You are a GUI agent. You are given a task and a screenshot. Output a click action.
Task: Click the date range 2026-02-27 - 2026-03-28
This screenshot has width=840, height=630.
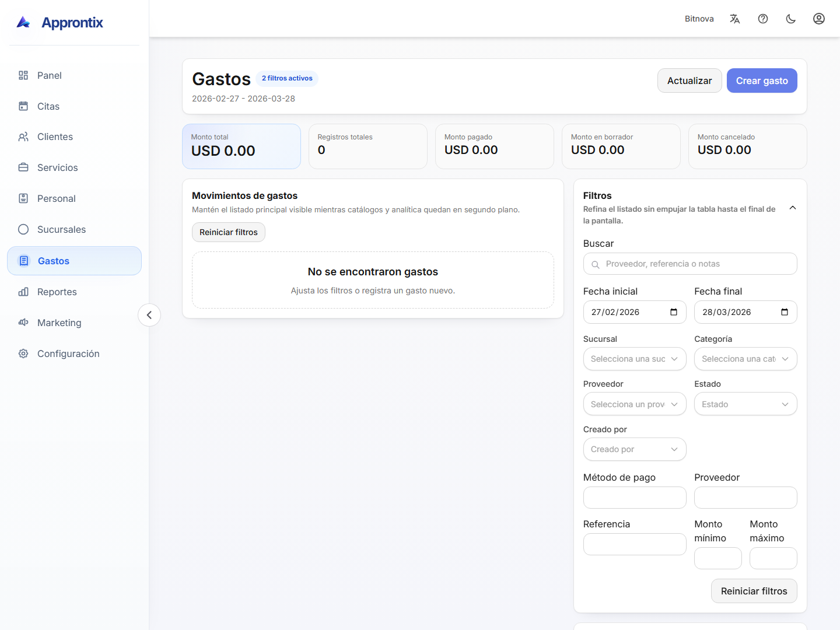(x=243, y=99)
